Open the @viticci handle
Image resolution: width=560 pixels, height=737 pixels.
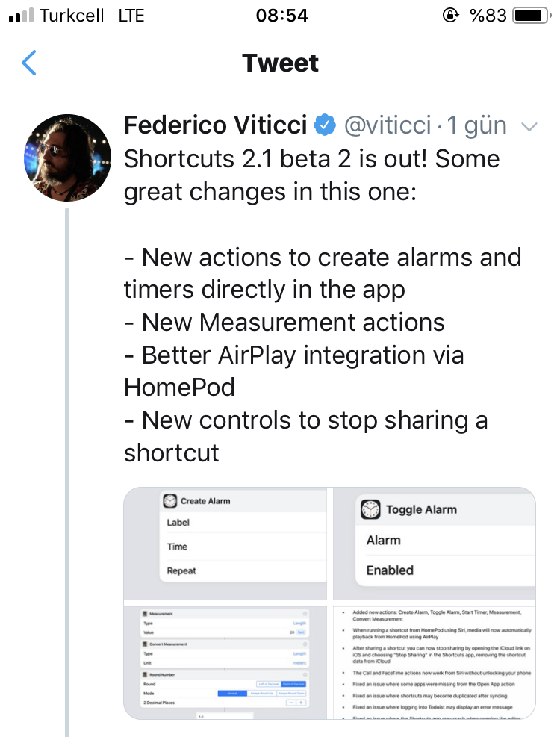tap(388, 125)
